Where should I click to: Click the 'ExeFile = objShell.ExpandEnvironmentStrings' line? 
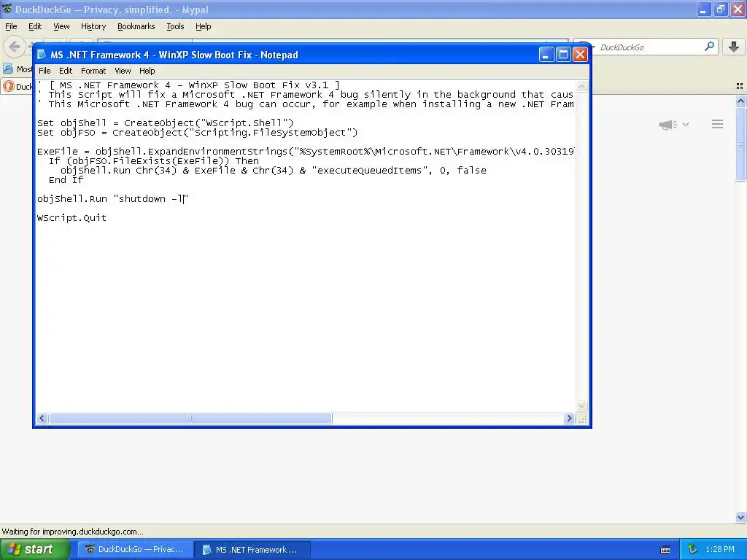pyautogui.click(x=306, y=152)
